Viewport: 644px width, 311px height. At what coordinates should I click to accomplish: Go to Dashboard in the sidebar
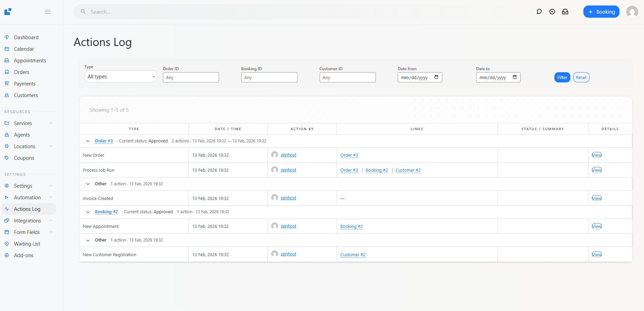coord(26,37)
